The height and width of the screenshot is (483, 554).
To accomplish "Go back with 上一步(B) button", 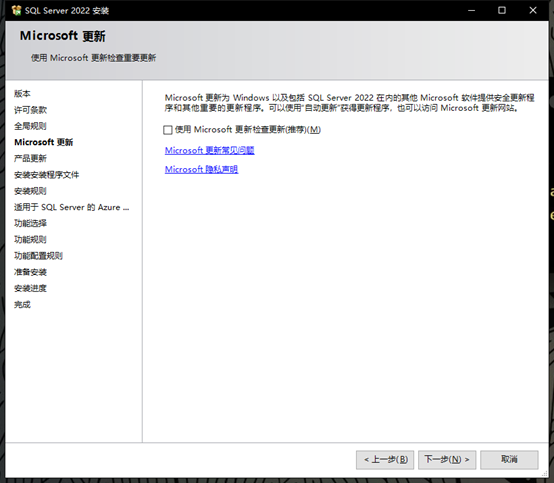I will coord(385,460).
